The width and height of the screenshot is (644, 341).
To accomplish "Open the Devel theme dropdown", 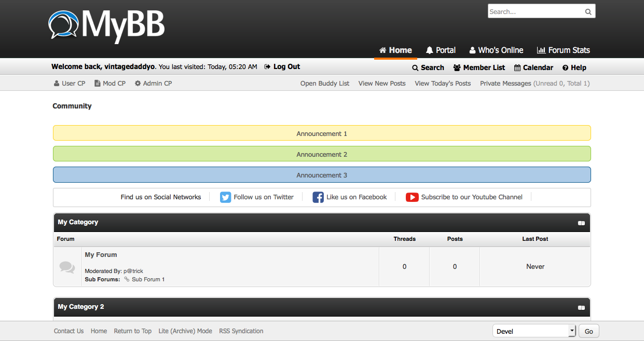I will coord(534,331).
